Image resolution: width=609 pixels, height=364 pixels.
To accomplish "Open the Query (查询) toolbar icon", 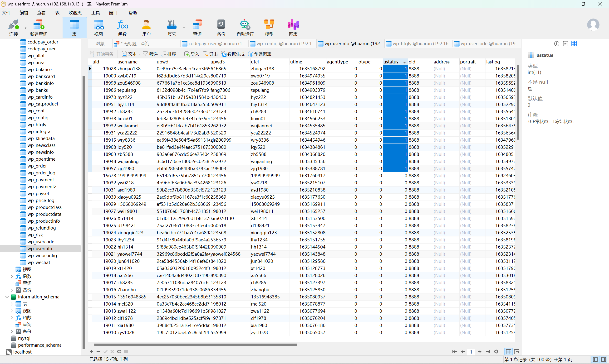I will pyautogui.click(x=197, y=28).
